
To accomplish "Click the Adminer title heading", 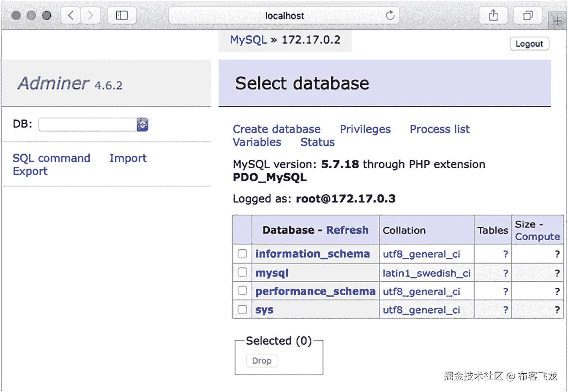I will click(53, 83).
